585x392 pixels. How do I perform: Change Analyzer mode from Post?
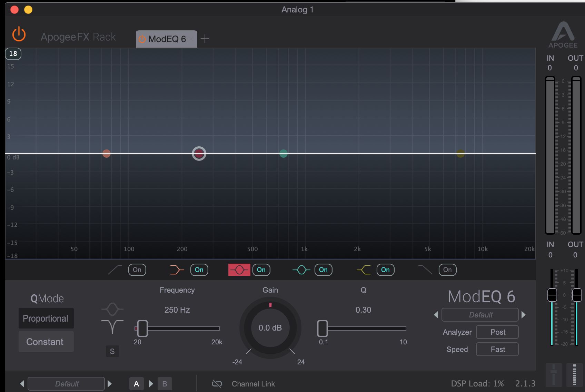497,332
